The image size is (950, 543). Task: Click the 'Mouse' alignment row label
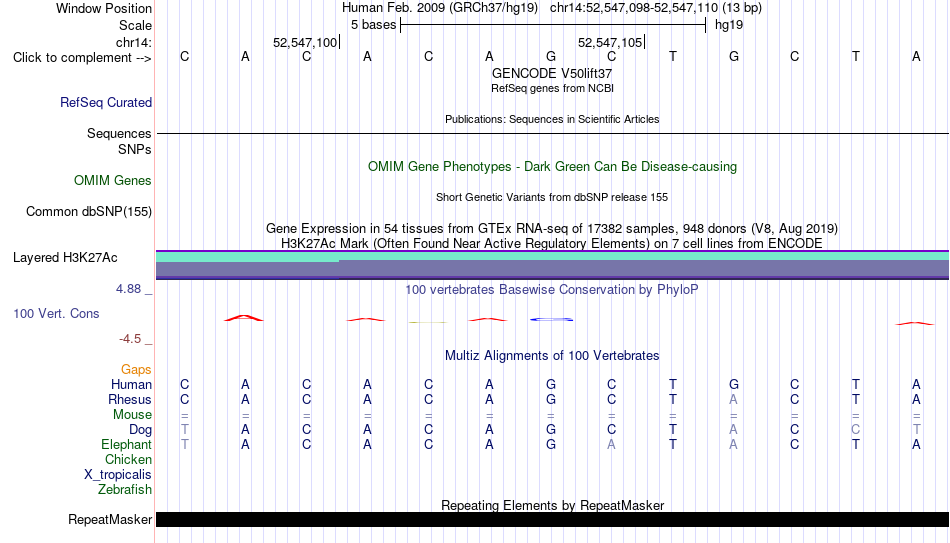pos(132,415)
